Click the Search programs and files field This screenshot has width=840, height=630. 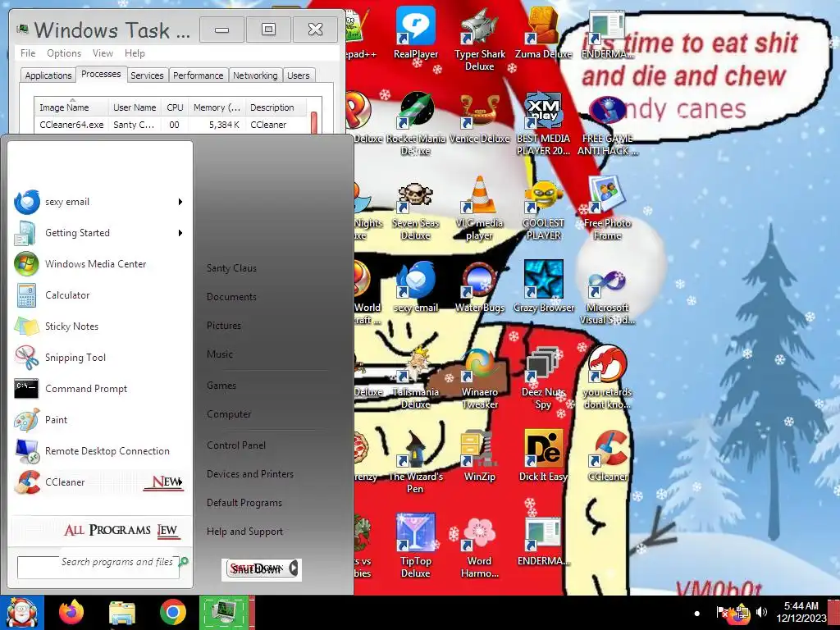98,567
